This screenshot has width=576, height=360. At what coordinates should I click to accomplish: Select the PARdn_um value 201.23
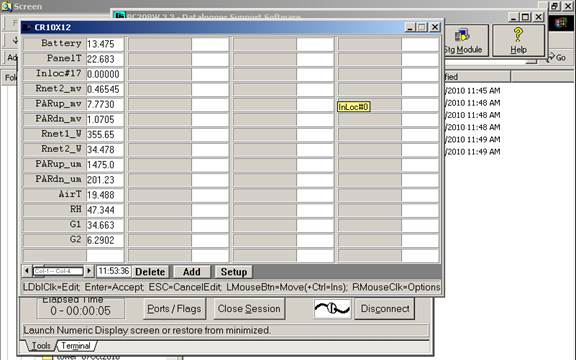point(105,180)
